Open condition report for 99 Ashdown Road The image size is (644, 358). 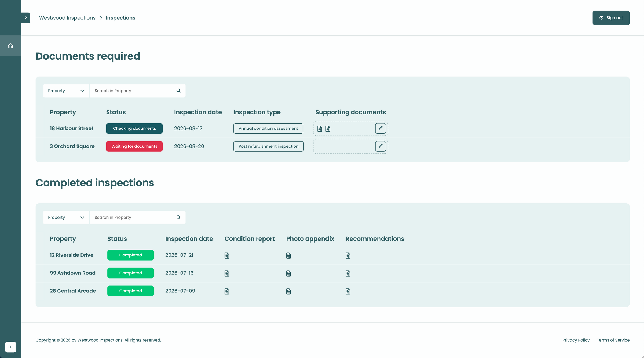point(227,273)
